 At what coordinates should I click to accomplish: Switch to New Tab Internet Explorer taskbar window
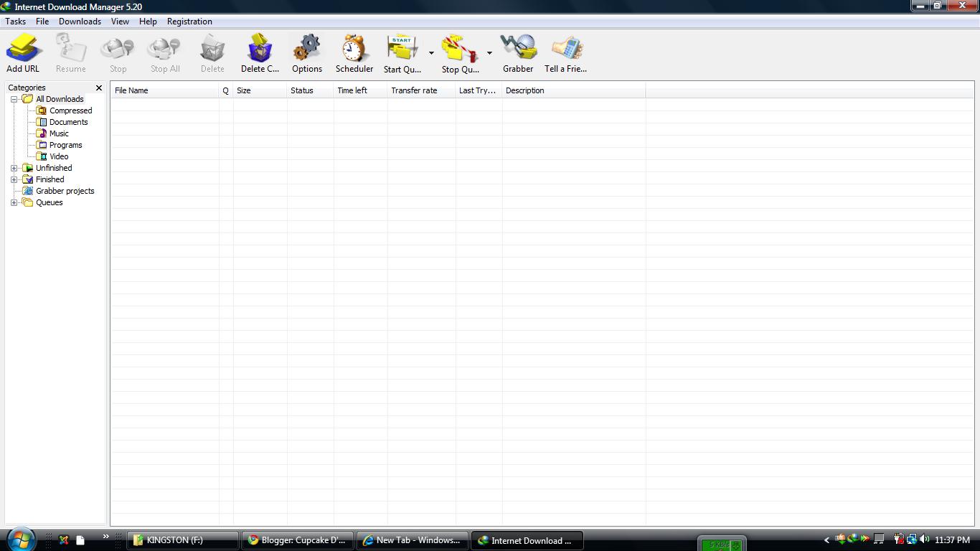coord(413,540)
